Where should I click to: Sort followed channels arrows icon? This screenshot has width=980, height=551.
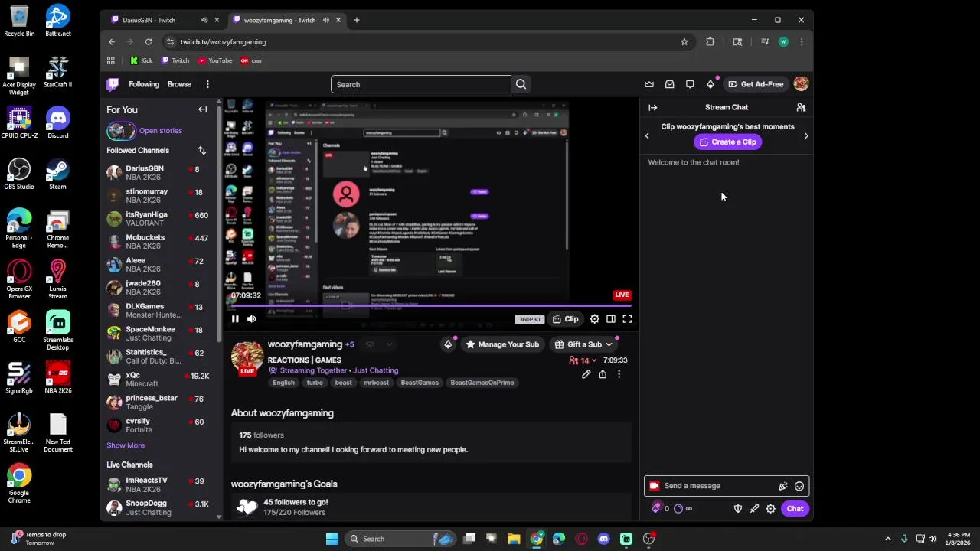coord(201,151)
